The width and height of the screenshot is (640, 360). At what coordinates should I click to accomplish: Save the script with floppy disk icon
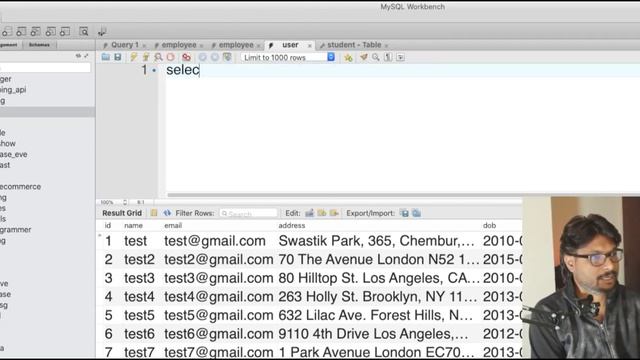click(118, 57)
